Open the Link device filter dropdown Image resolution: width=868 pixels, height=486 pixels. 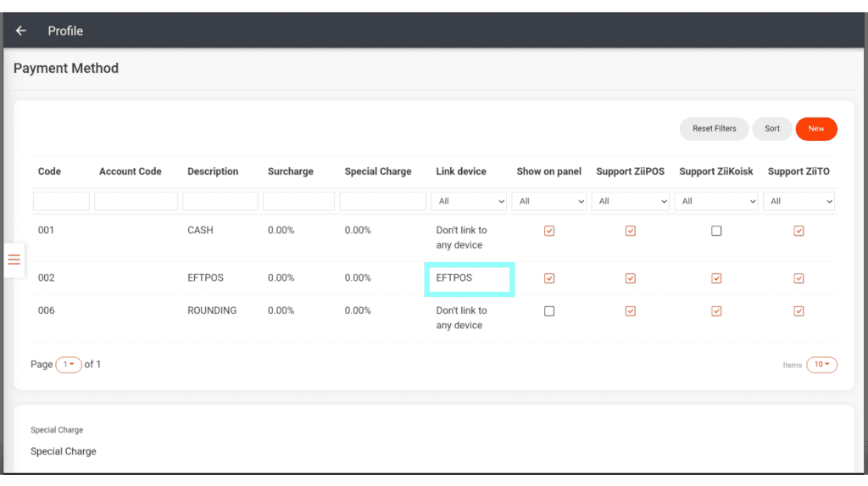point(469,201)
